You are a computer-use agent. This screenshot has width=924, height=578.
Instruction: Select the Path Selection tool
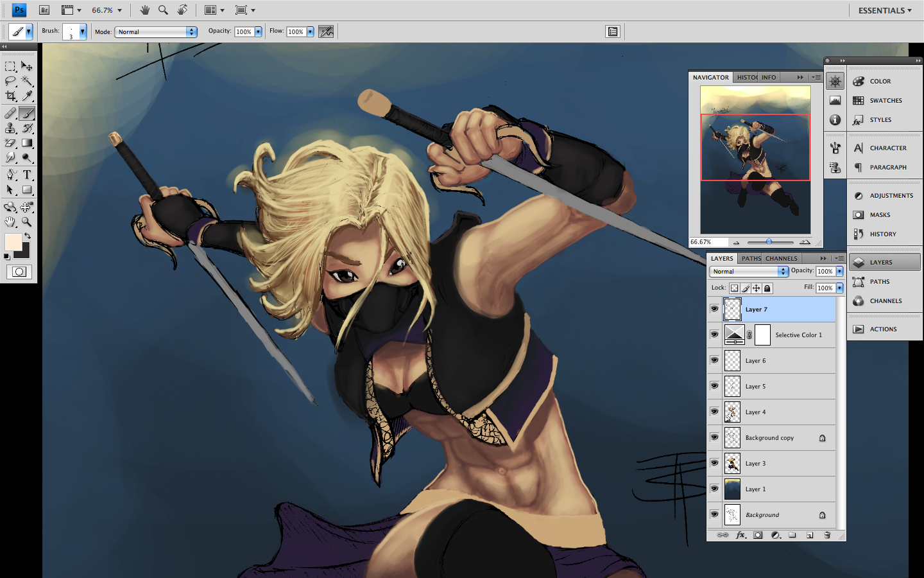(x=10, y=190)
